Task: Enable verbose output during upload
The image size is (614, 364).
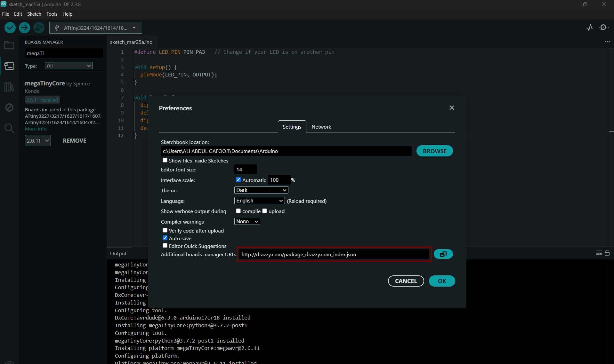Action: click(x=264, y=211)
